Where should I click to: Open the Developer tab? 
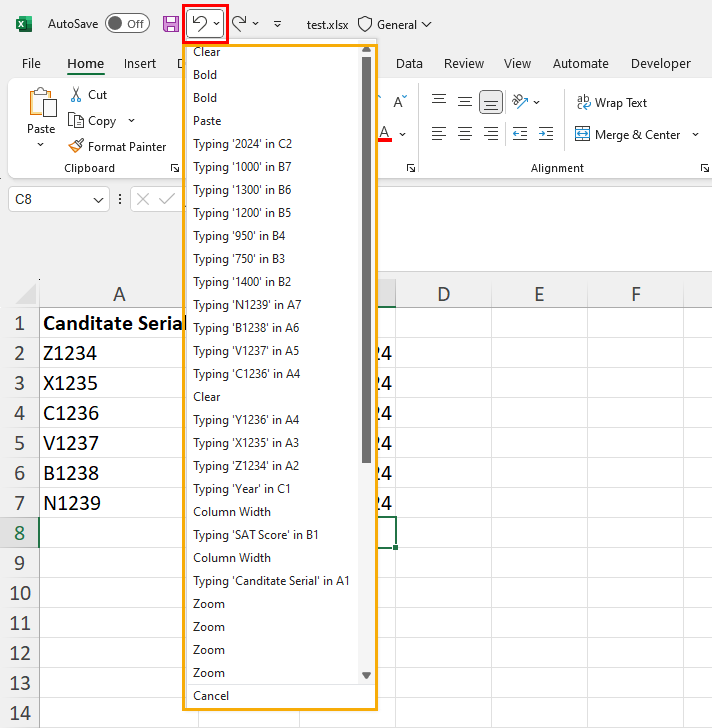[660, 64]
